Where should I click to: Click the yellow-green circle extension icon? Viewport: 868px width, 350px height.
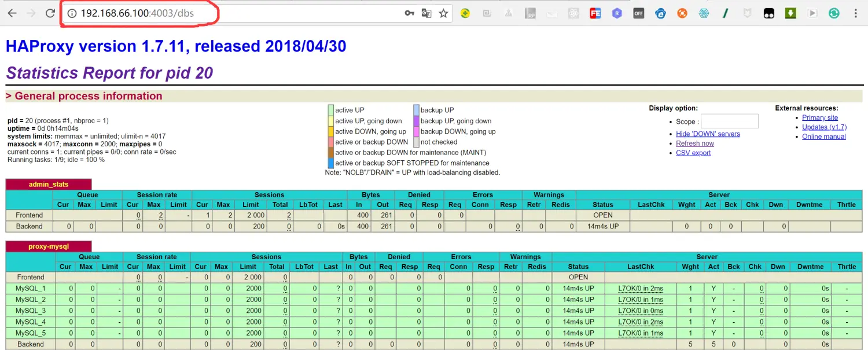coord(465,13)
